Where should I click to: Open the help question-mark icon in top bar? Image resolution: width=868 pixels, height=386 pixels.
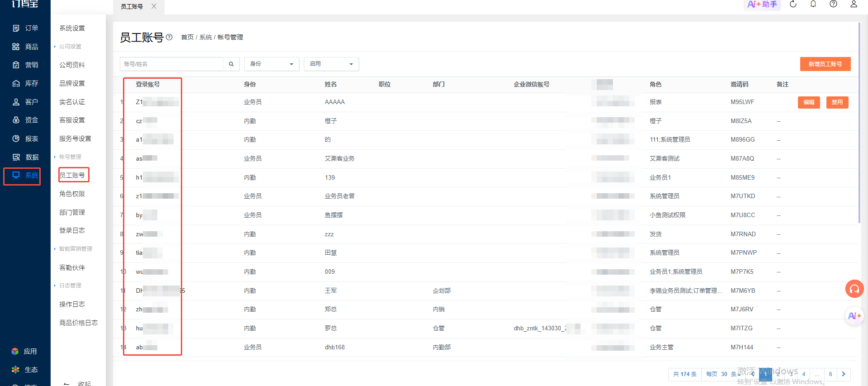(834, 4)
